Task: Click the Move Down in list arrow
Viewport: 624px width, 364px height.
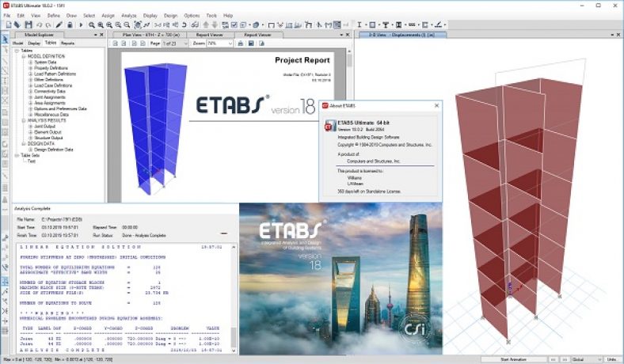Action: coord(215,25)
